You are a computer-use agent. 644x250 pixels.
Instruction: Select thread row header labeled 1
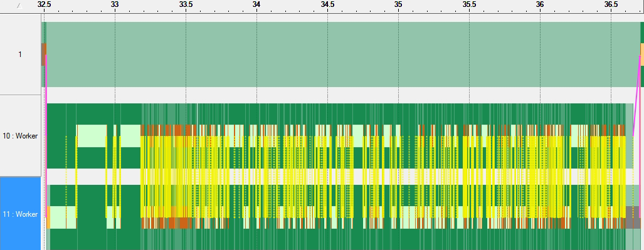pos(20,54)
